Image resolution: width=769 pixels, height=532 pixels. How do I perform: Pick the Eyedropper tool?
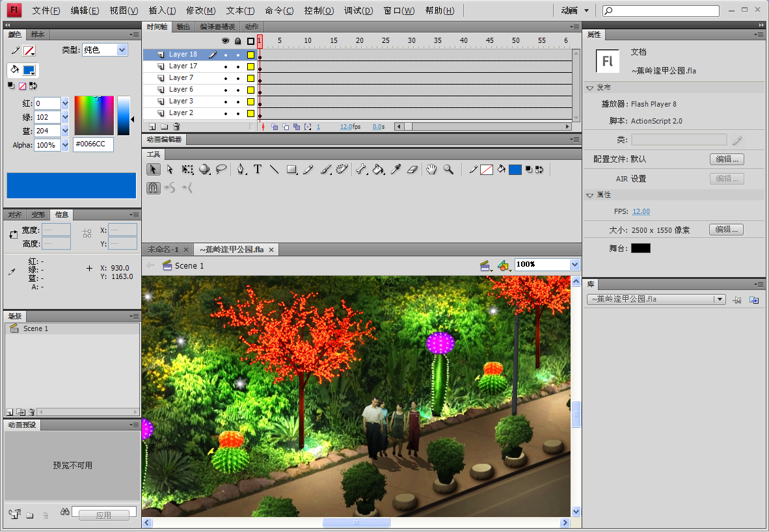tap(395, 170)
